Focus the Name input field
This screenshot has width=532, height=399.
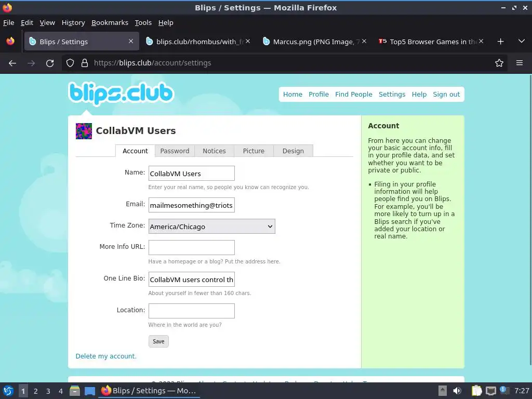click(x=191, y=174)
